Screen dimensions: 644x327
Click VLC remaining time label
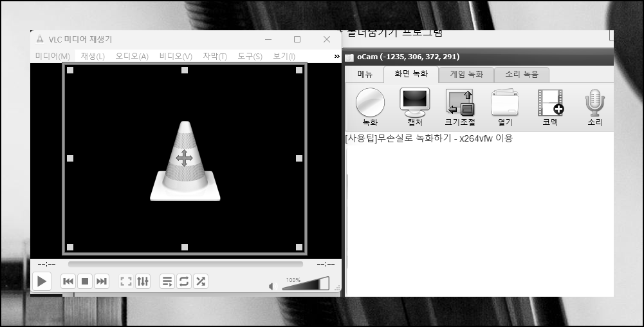tap(326, 264)
